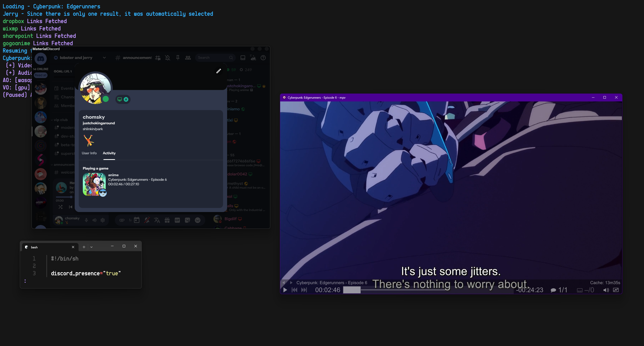Open the gift icon in chat bar
The image size is (644, 346).
click(x=167, y=220)
